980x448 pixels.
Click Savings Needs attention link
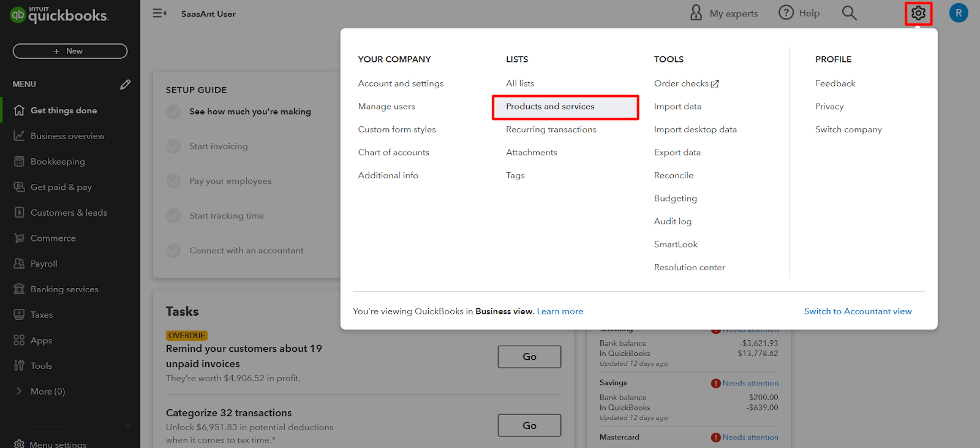coord(750,383)
